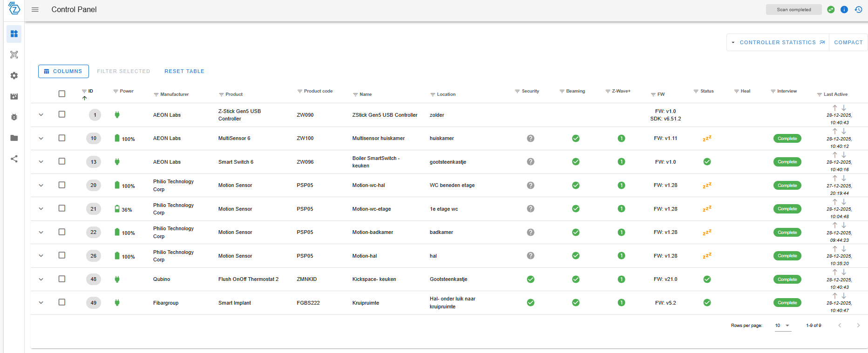
Task: Open Store folder icon in sidebar
Action: click(x=14, y=138)
